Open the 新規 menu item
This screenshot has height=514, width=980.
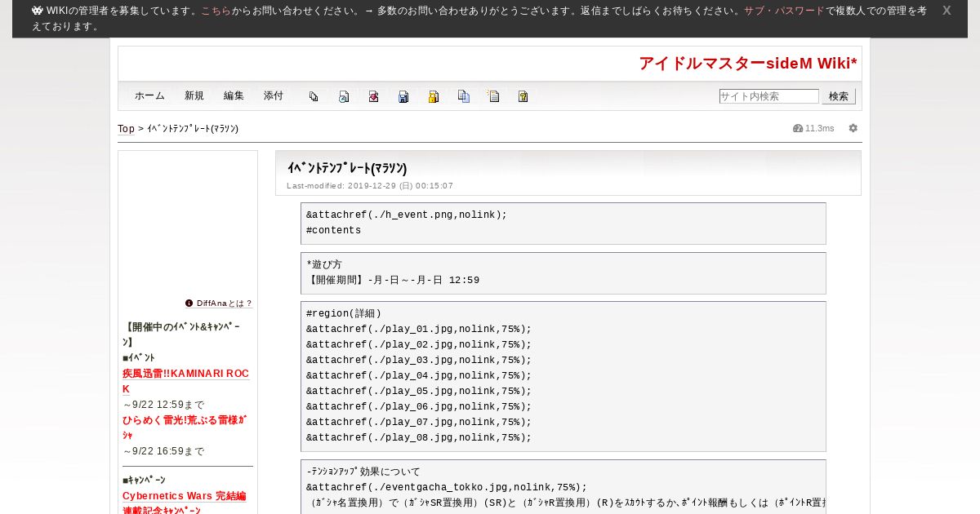click(x=194, y=95)
